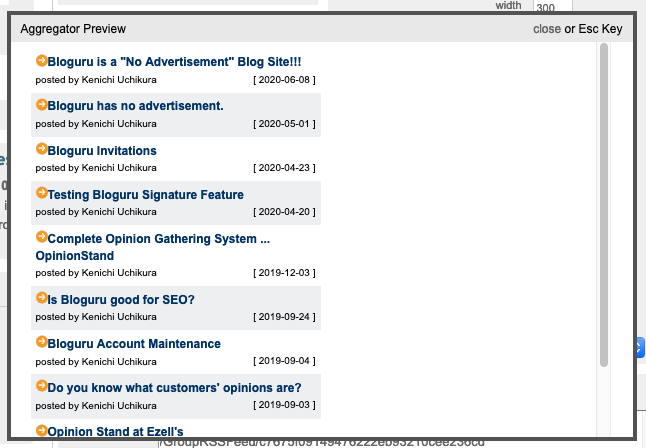Click orange arrow icon beside 'No Advertisement' Blog Site post
Viewport: 646px width, 448px height.
[x=42, y=61]
